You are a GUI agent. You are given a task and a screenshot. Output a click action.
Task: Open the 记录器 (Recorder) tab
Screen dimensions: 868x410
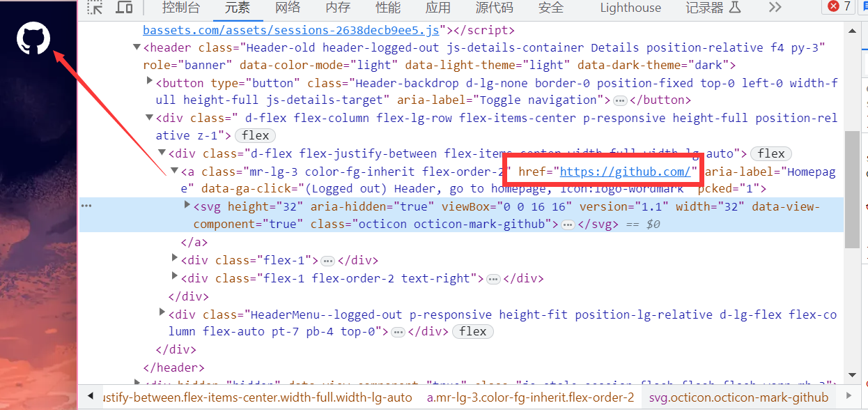point(713,8)
